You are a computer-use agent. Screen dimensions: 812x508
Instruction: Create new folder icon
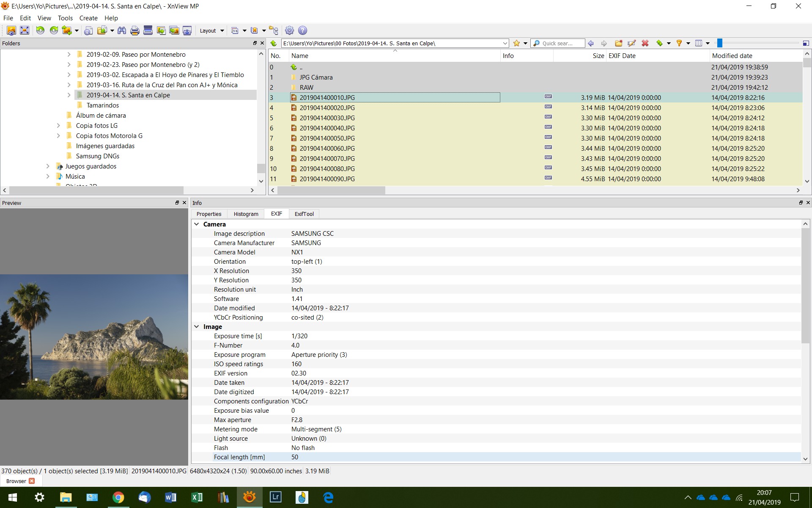tap(618, 43)
